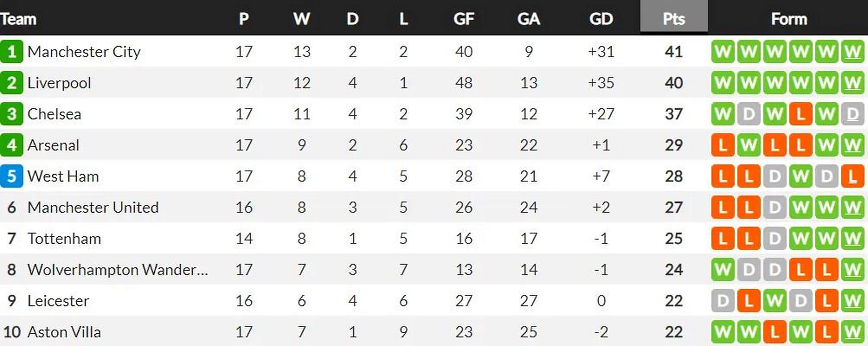Click Chelsea's underlined latest draw badge
This screenshot has height=346, width=868.
click(853, 114)
